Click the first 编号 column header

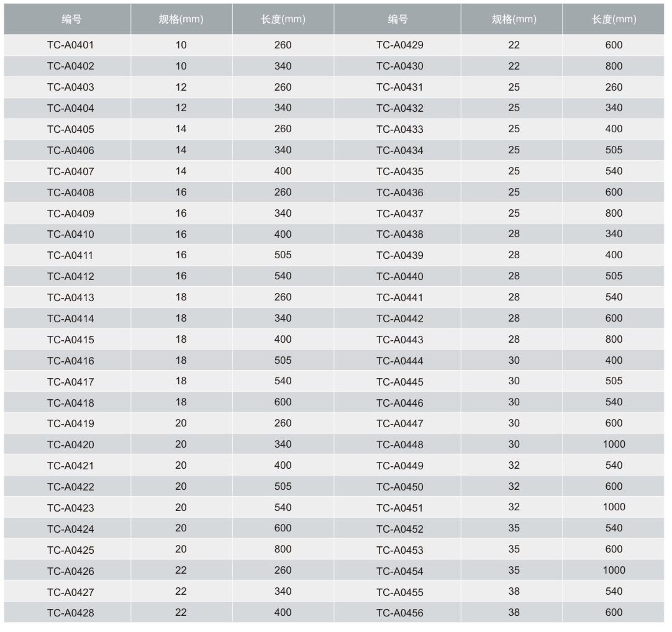71,19
